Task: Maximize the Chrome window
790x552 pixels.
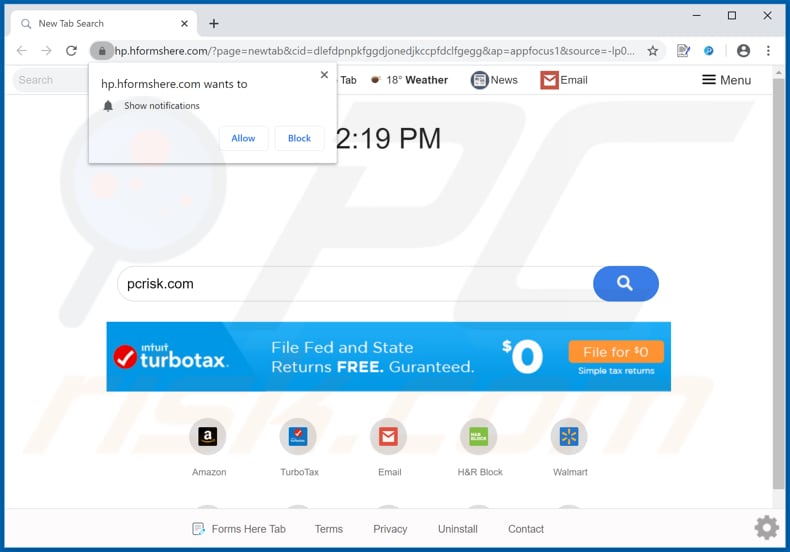Action: coord(732,16)
